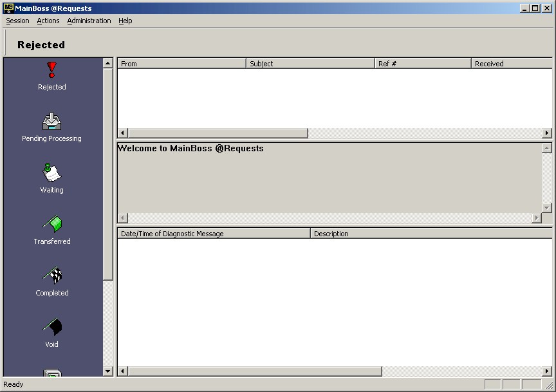The width and height of the screenshot is (556, 392).
Task: Sort by Received column header
Action: pos(512,64)
